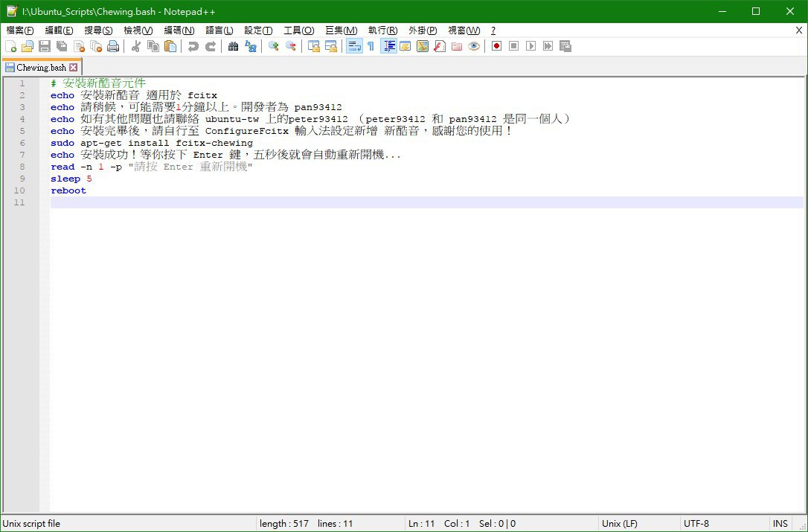Screen dimensions: 808x532
Task: Place cursor on 'sudo apt-get install fcitx-chewing' line
Action: click(152, 143)
